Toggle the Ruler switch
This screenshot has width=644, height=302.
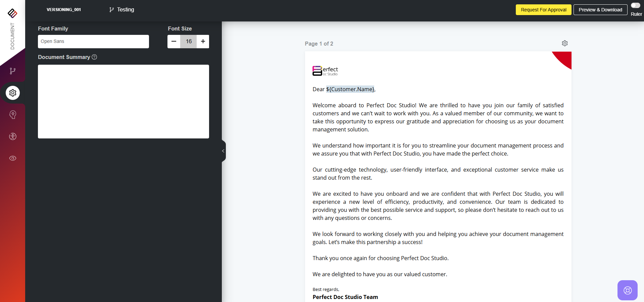[635, 5]
